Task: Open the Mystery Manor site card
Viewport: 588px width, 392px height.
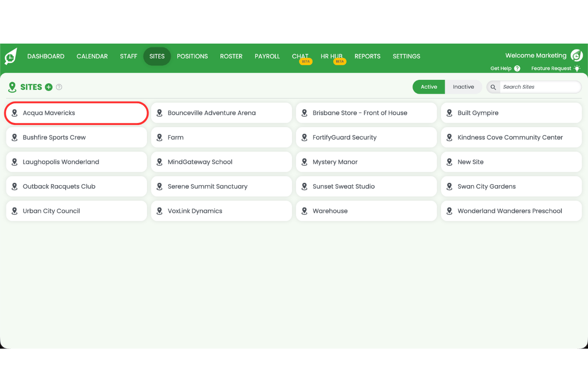Action: [366, 162]
